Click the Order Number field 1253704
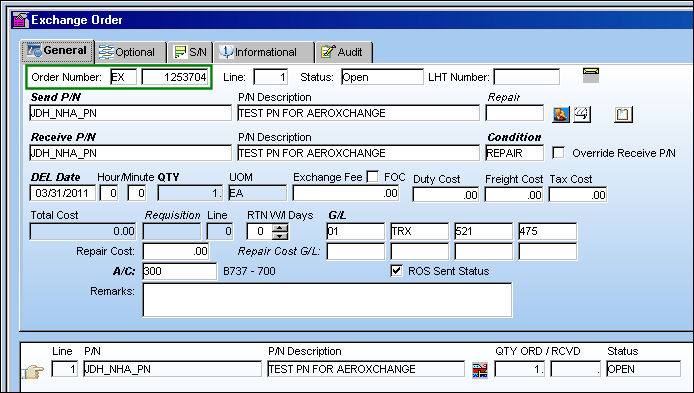The height and width of the screenshot is (393, 694). (x=174, y=77)
